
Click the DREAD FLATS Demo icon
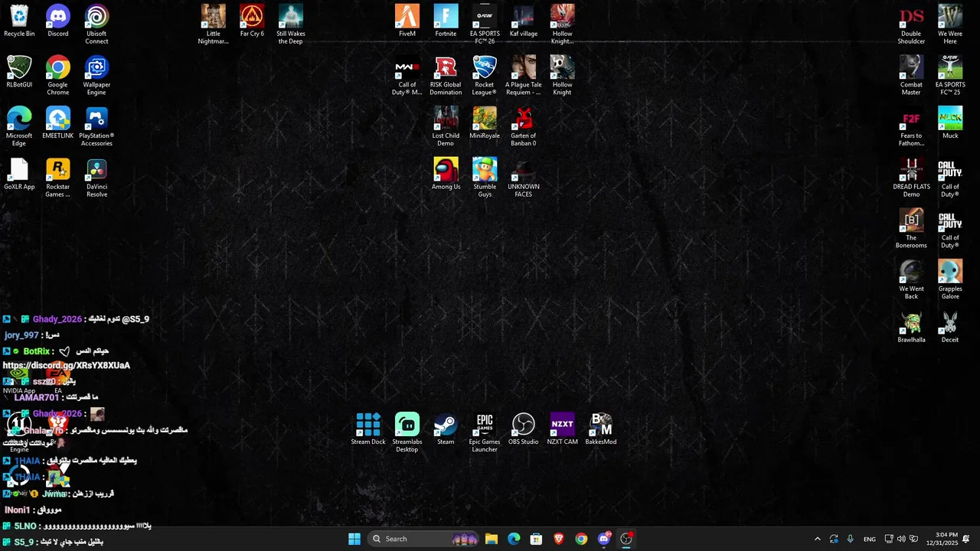911,178
